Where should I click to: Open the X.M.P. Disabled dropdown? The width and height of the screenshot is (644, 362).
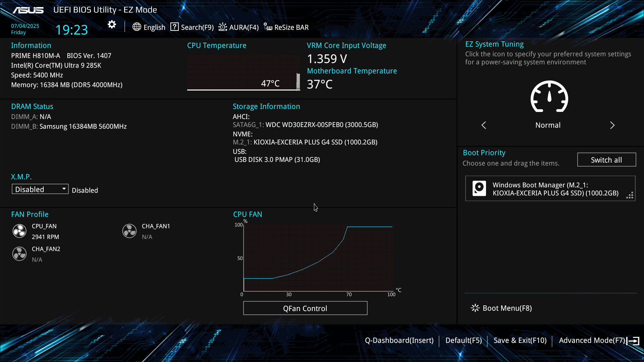coord(40,189)
